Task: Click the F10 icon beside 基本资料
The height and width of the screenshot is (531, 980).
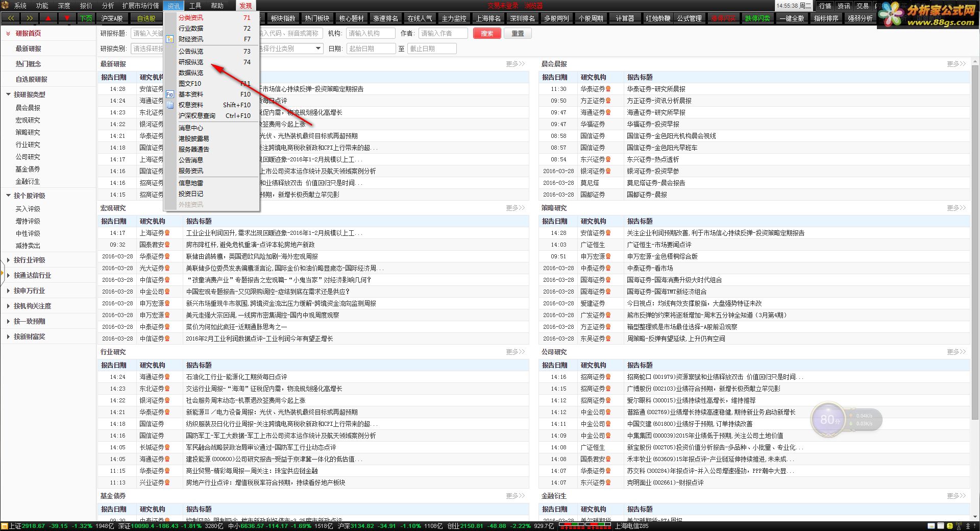Action: pyautogui.click(x=170, y=94)
